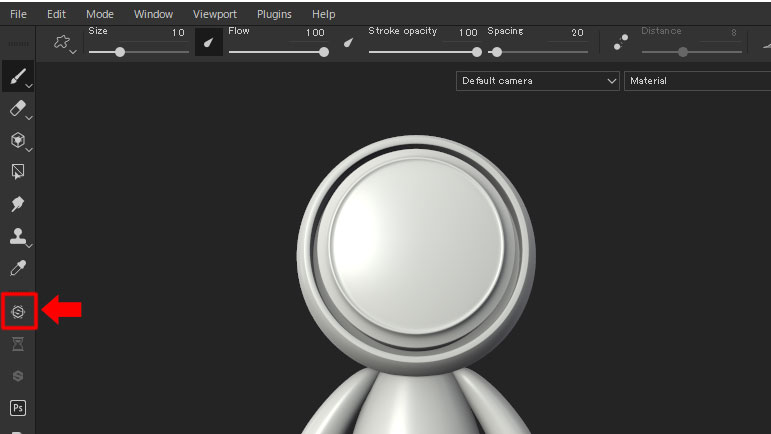Image resolution: width=771 pixels, height=434 pixels.
Task: Select the Polygon fill tool
Action: coord(18,172)
